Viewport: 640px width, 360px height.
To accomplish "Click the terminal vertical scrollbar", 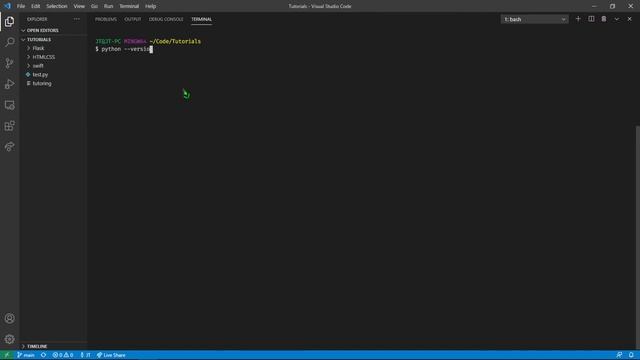I will tap(638, 237).
